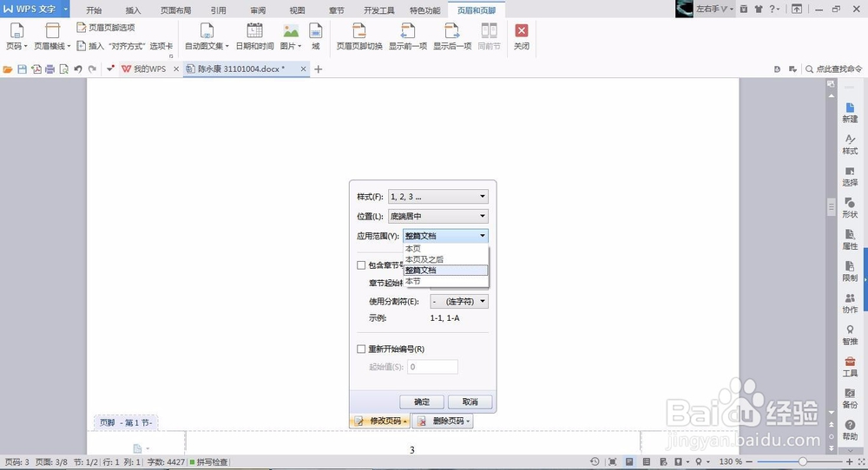Close the 陈永康 31101004.docx tab
This screenshot has height=470, width=868.
303,69
